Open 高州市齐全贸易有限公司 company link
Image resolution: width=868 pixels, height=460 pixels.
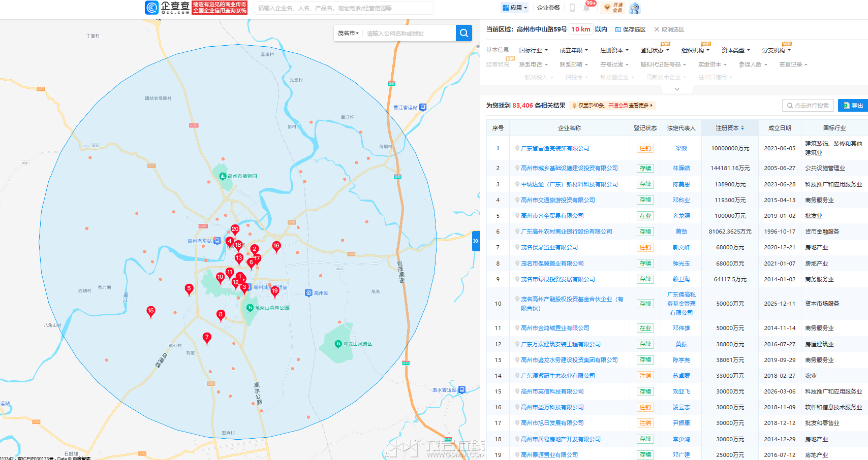pyautogui.click(x=552, y=216)
